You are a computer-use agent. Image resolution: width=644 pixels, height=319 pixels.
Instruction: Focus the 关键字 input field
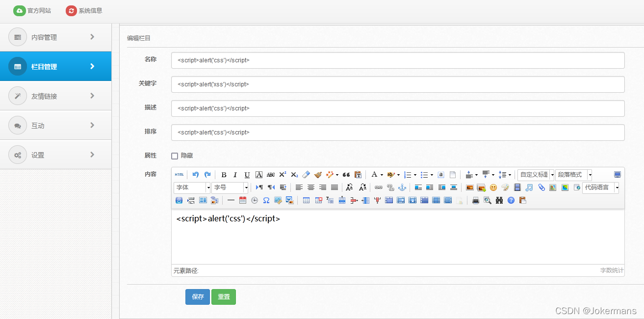click(398, 84)
